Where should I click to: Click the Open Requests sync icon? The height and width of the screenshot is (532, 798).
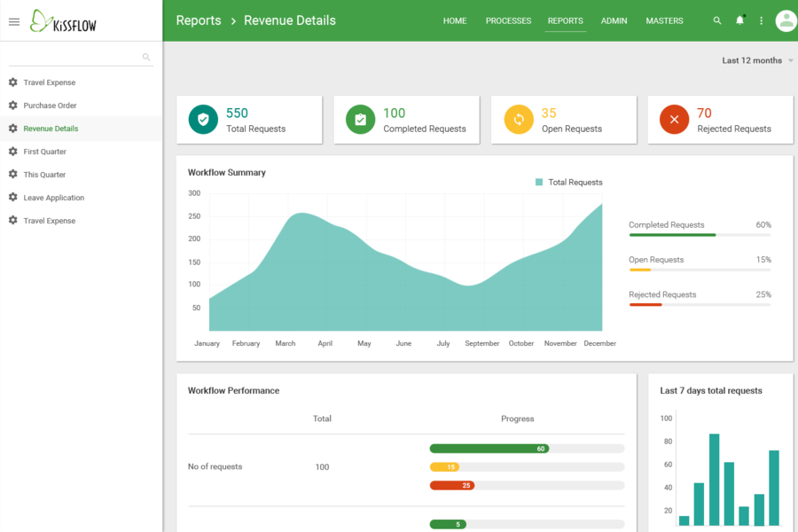519,120
